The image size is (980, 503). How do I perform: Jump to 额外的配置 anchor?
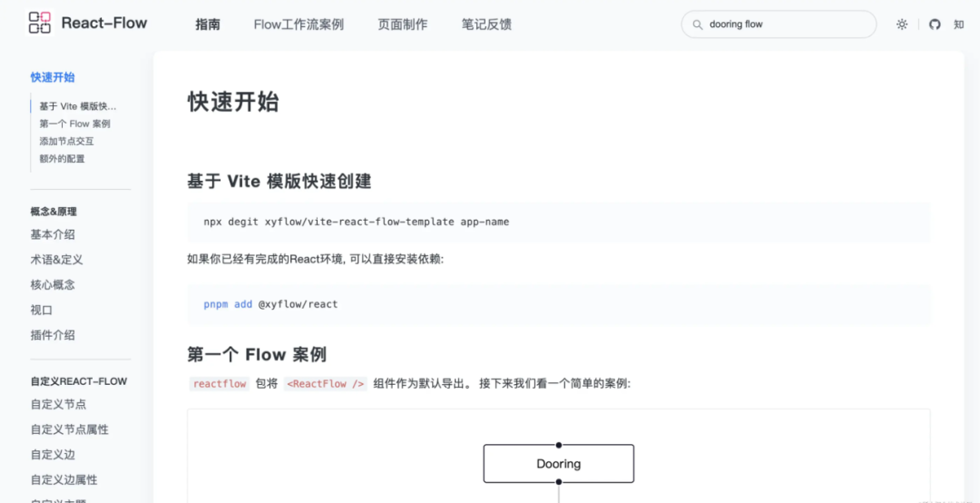pos(62,159)
